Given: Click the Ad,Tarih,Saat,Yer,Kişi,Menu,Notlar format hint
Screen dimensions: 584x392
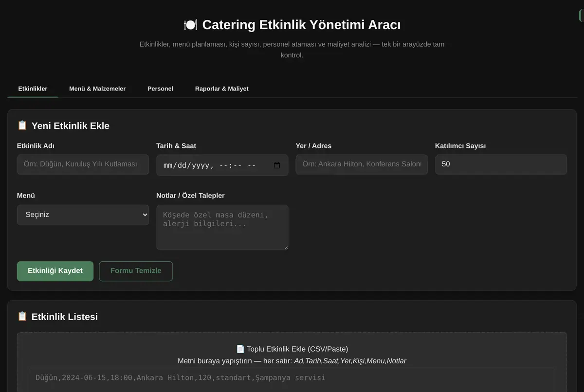Looking at the screenshot, I should point(350,361).
